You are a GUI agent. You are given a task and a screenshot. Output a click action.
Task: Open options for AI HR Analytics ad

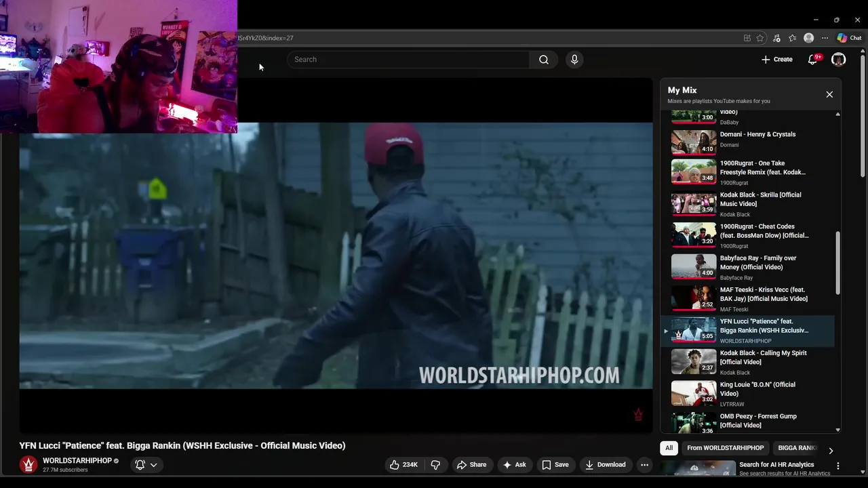[x=838, y=466]
